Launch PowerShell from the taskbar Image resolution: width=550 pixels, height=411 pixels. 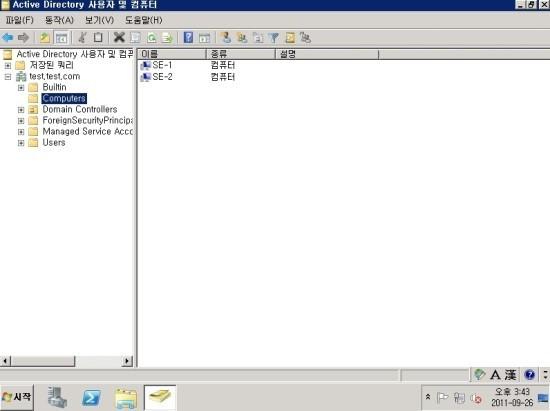click(91, 398)
